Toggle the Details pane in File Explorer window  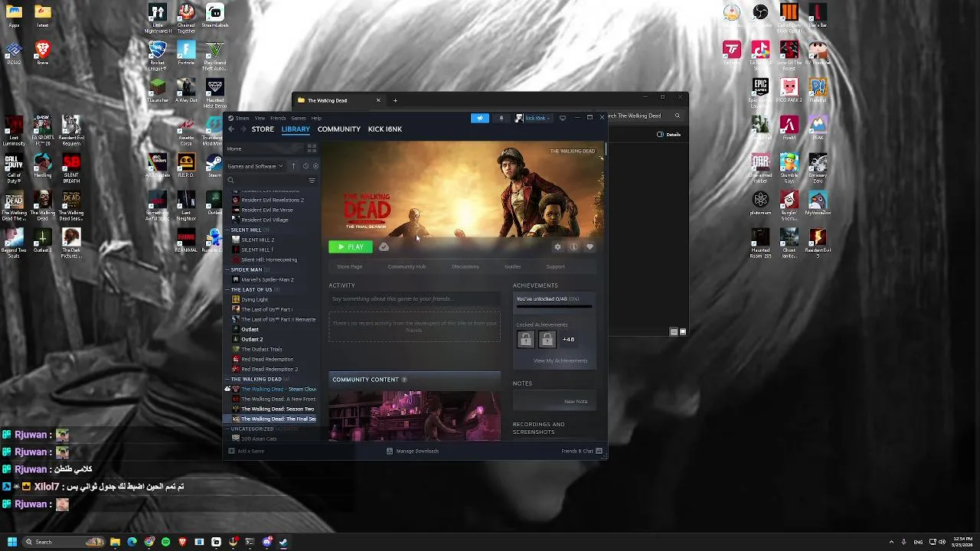[x=668, y=135]
